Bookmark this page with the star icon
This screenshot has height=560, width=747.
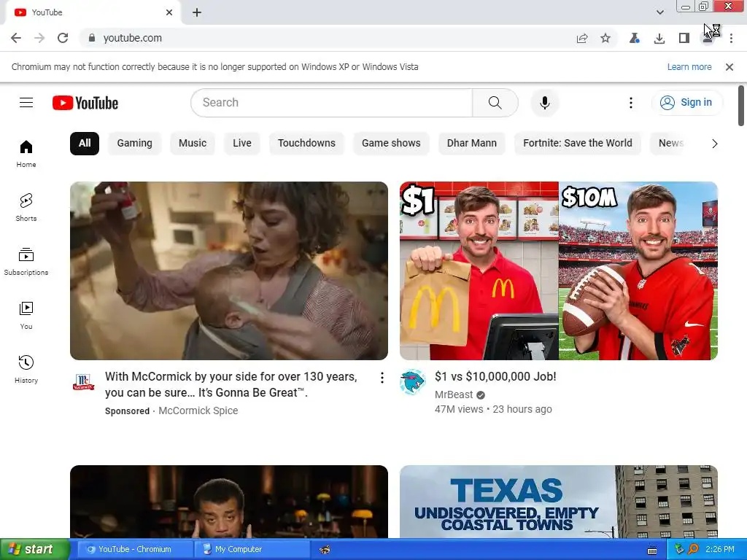(605, 38)
